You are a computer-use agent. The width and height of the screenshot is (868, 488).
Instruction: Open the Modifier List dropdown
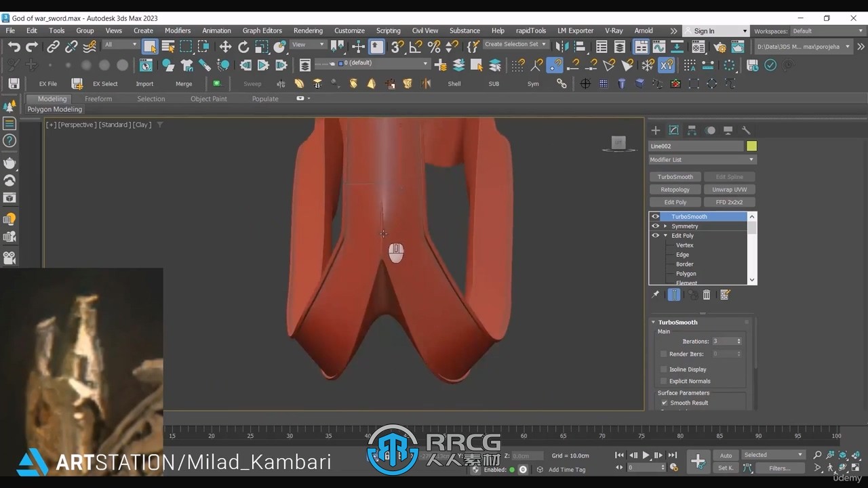pos(702,160)
